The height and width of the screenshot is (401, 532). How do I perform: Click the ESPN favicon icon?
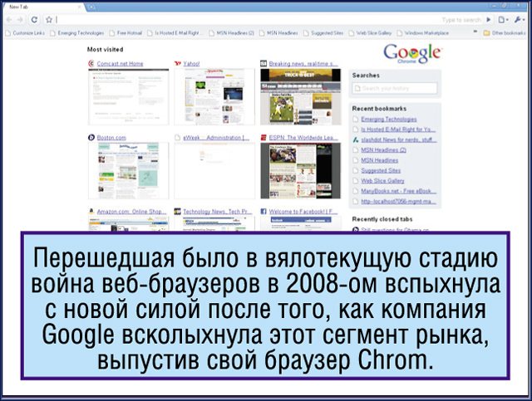tap(264, 137)
